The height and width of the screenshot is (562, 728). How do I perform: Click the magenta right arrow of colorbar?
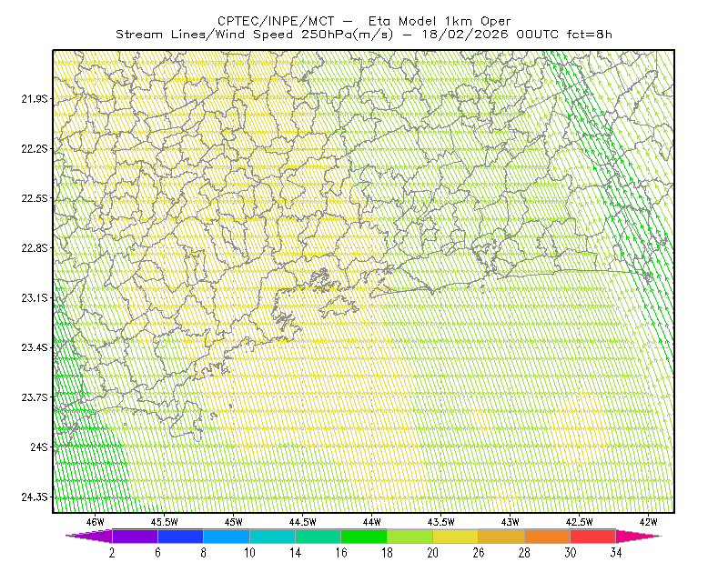[x=639, y=536]
